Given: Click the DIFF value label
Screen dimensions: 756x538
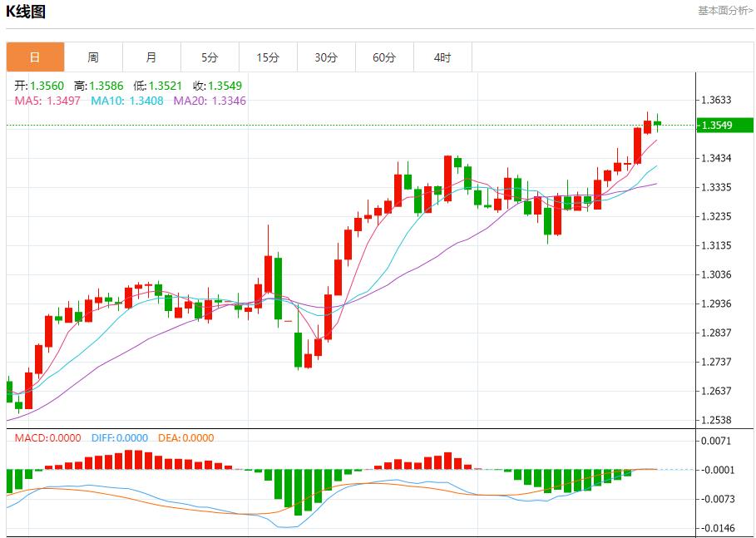Looking at the screenshot, I should [x=117, y=438].
